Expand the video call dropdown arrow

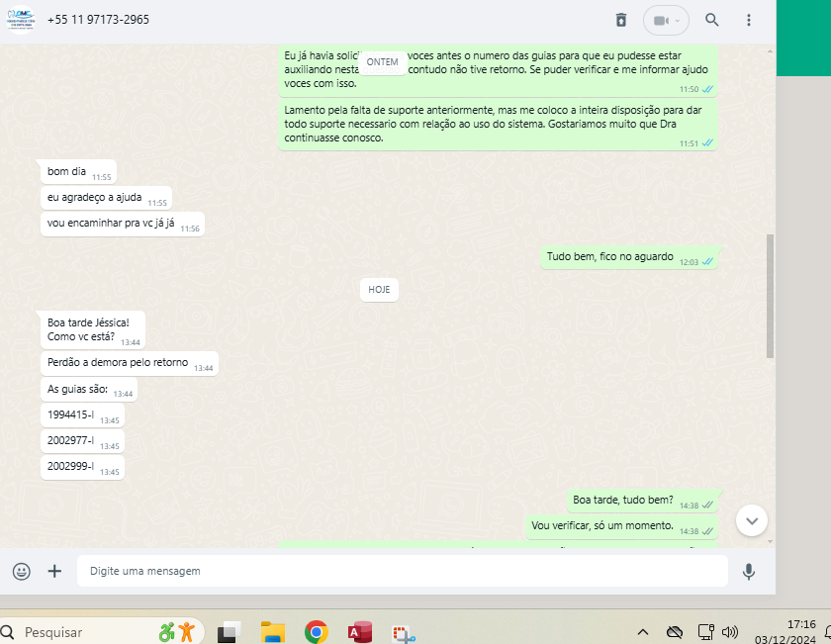coord(678,21)
